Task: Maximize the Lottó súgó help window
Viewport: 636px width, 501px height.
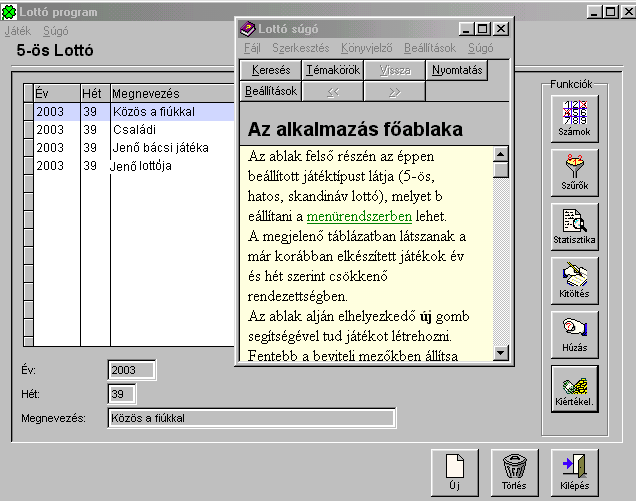Action: [x=482, y=29]
